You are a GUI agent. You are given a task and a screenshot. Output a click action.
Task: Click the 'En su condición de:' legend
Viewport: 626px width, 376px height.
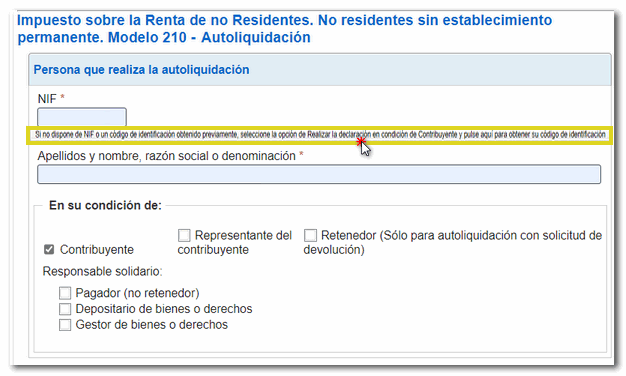tap(105, 205)
